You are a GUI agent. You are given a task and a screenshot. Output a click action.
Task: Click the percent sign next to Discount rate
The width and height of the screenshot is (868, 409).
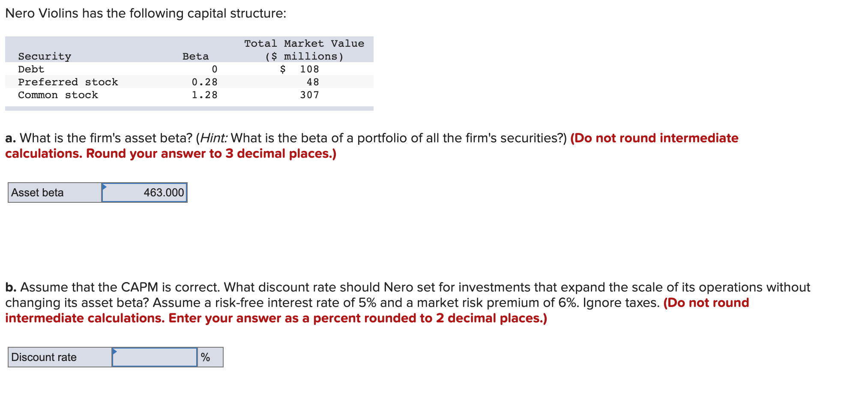pyautogui.click(x=205, y=357)
